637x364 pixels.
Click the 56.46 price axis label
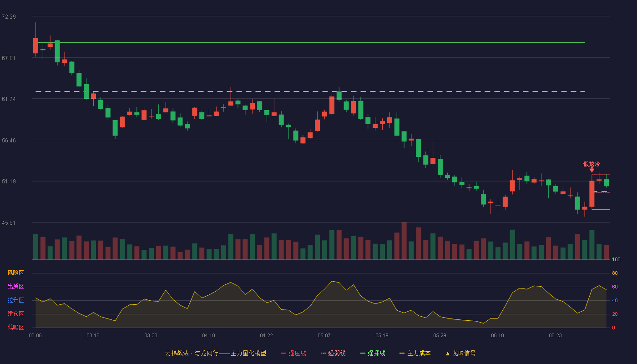tap(9, 140)
